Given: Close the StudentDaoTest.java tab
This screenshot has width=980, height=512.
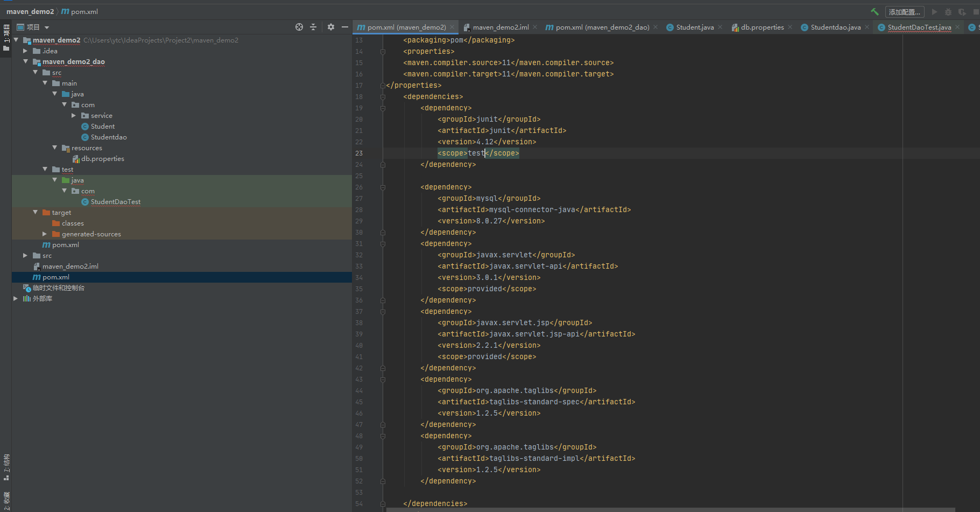Looking at the screenshot, I should point(957,27).
